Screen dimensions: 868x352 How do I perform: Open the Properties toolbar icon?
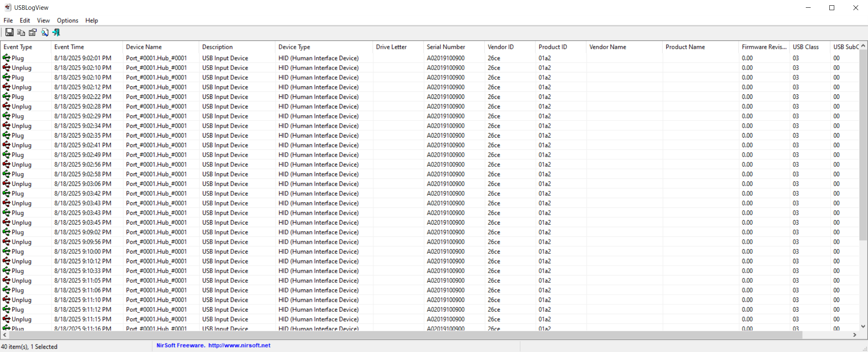coord(33,32)
